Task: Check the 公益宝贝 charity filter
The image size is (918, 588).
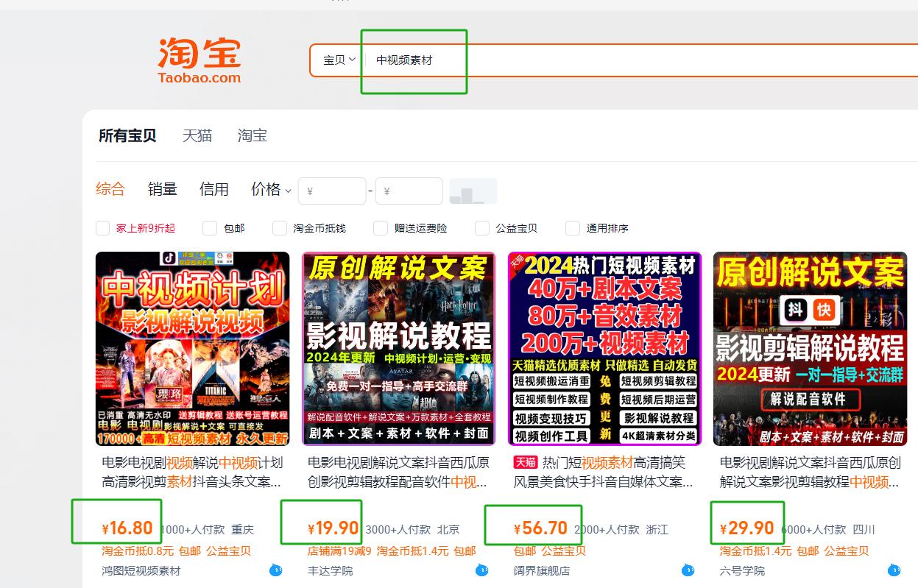Action: click(x=482, y=228)
